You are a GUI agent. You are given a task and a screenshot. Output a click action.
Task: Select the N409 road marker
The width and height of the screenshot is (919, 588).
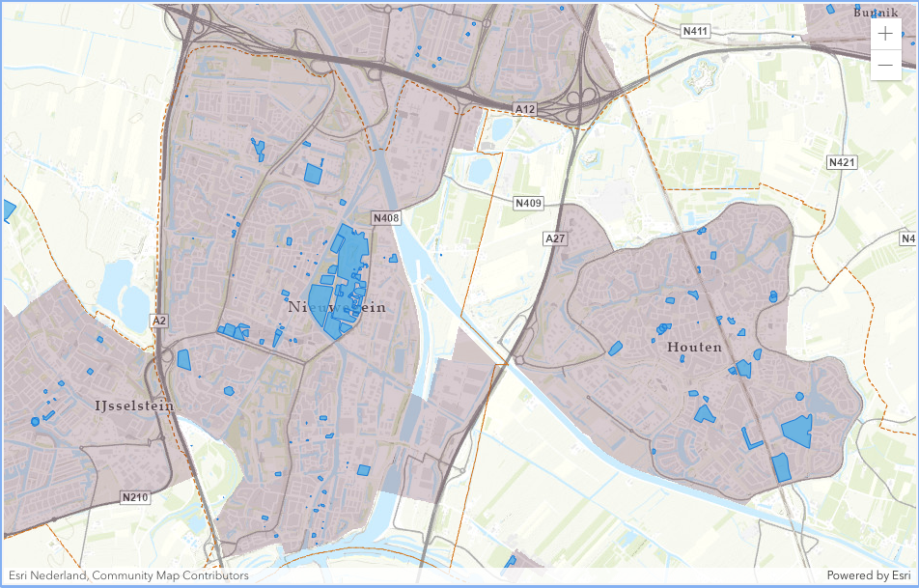[x=528, y=203]
